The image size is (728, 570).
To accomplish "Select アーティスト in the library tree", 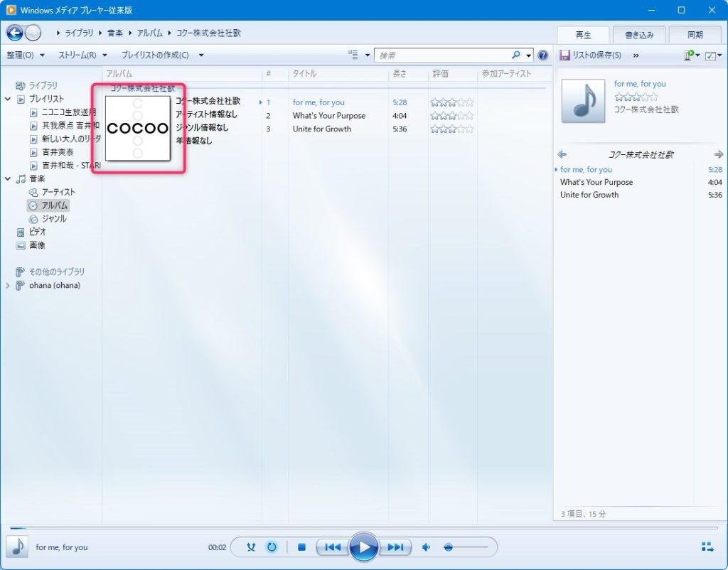I will pyautogui.click(x=58, y=192).
